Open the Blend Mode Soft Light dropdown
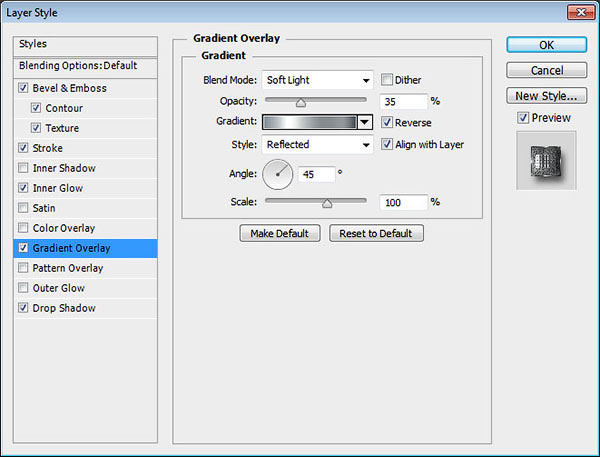The width and height of the screenshot is (600, 457). click(x=317, y=80)
